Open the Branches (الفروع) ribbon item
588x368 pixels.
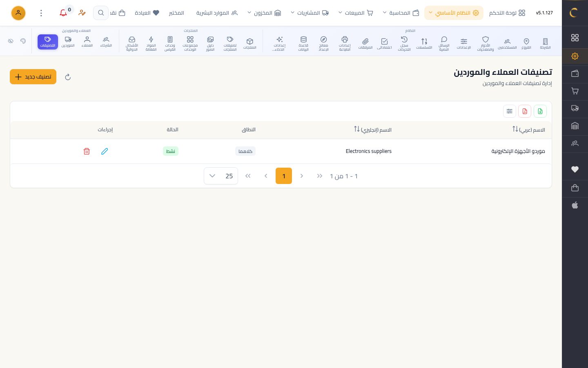point(526,43)
